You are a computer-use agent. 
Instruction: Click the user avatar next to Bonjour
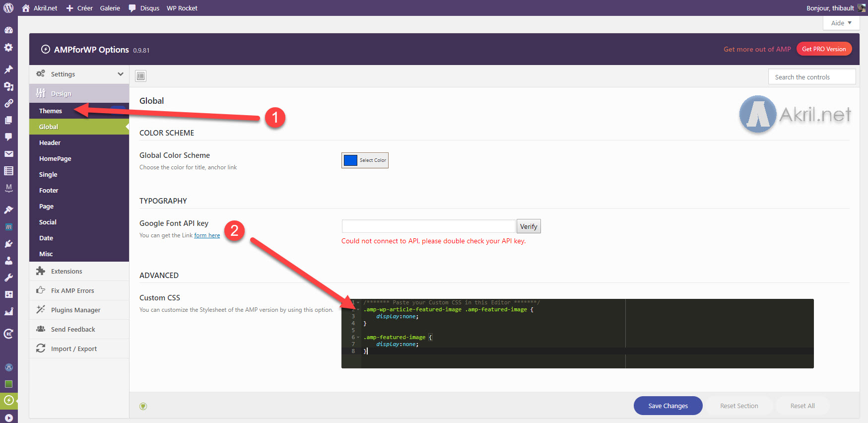(862, 8)
